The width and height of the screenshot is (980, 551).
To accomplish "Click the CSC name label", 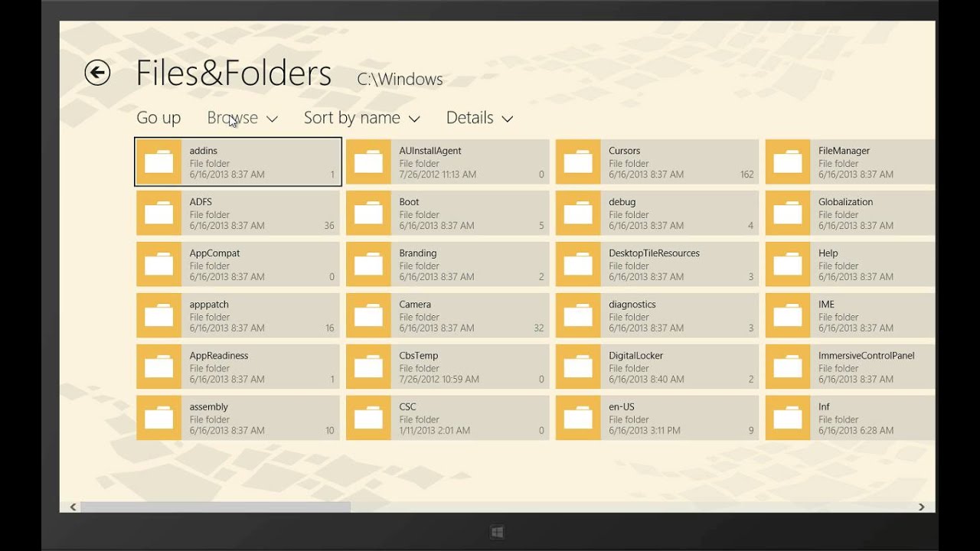I will coord(408,407).
